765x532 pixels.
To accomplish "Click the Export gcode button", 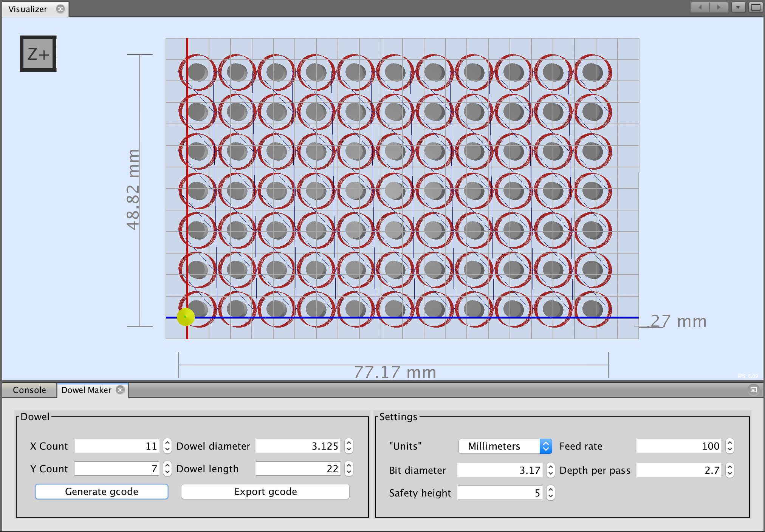I will pos(265,492).
